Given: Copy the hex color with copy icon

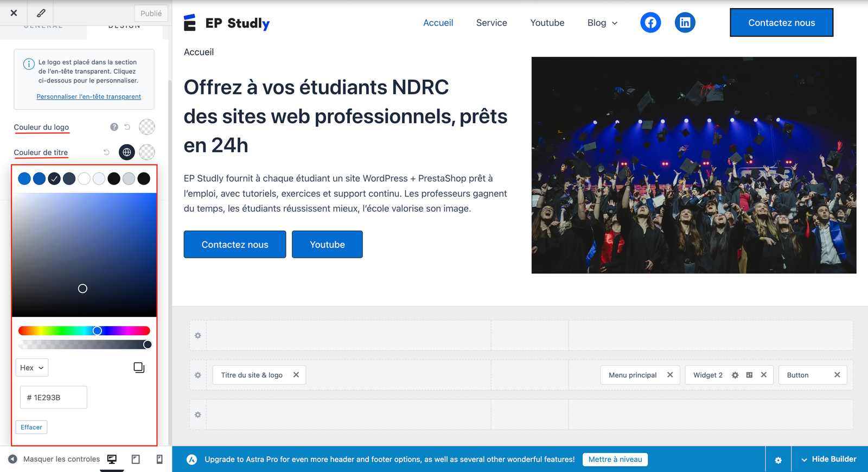Looking at the screenshot, I should (139, 368).
